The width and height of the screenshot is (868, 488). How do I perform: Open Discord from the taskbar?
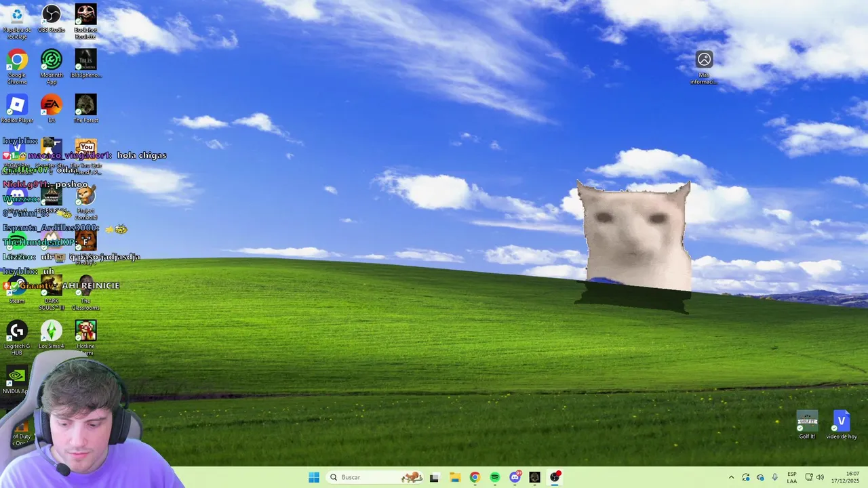click(x=515, y=477)
